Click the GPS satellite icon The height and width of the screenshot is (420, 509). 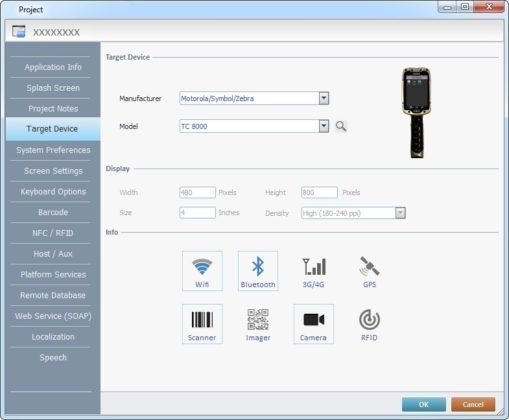point(370,270)
